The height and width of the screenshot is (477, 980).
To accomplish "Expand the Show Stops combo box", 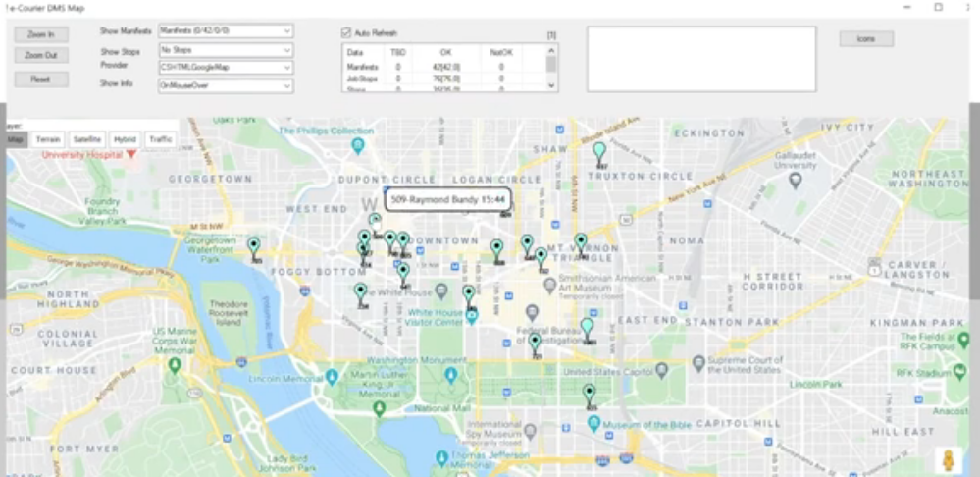I will (226, 50).
